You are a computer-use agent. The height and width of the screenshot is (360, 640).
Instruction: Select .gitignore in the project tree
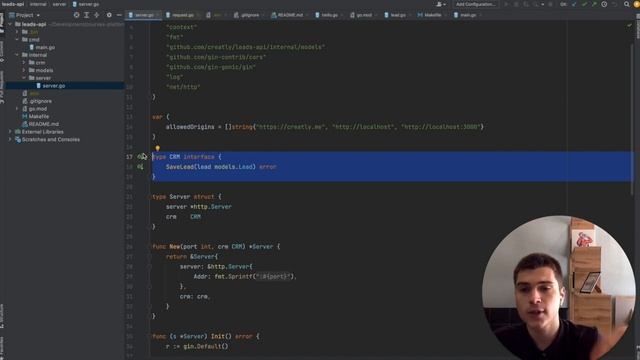click(x=40, y=101)
